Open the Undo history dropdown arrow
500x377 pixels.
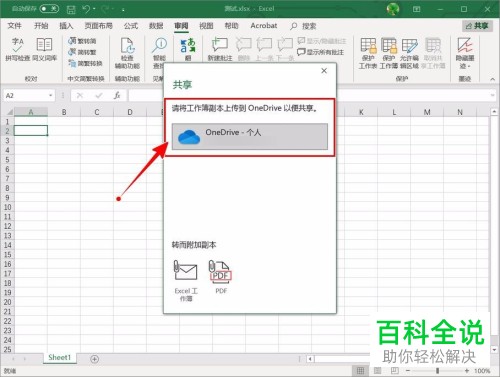tap(94, 9)
